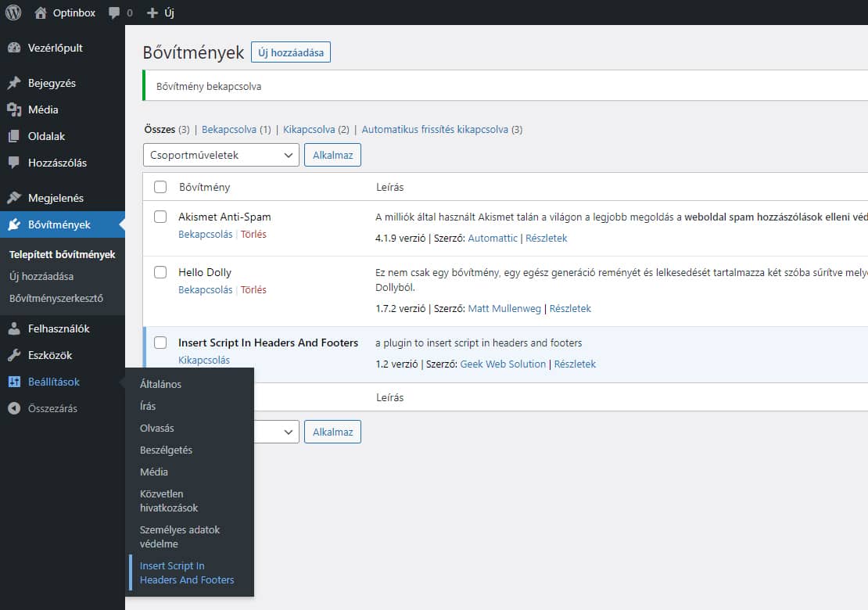868x610 pixels.
Task: Click Kikapcsolás link under Insert Script plugin
Action: pyautogui.click(x=204, y=361)
